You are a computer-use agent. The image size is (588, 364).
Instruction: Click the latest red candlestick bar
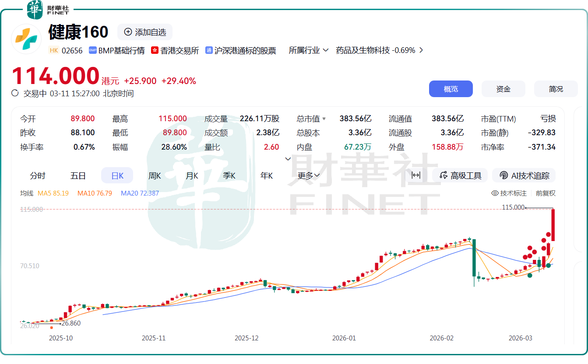coord(553,225)
